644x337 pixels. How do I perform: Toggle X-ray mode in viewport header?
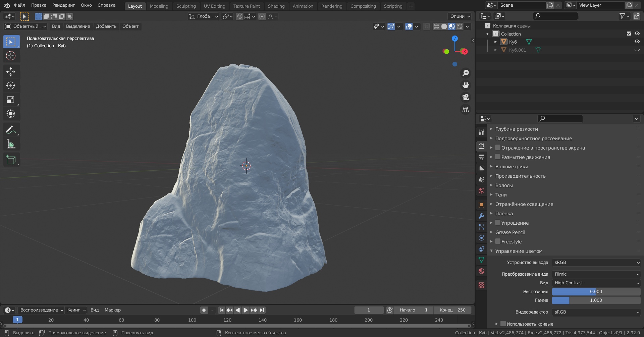point(426,26)
